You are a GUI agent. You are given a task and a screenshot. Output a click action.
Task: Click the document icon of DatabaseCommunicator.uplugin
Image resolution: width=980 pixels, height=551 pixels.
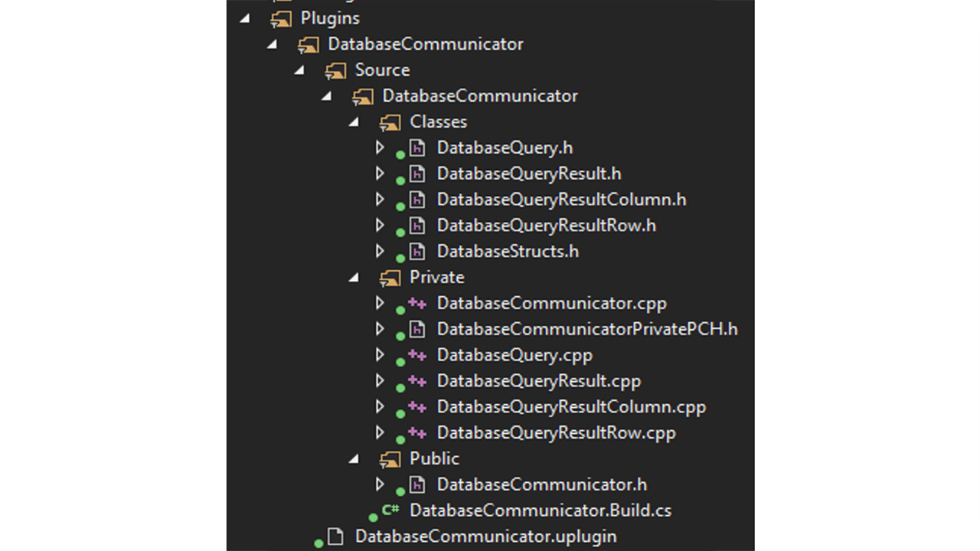[335, 536]
